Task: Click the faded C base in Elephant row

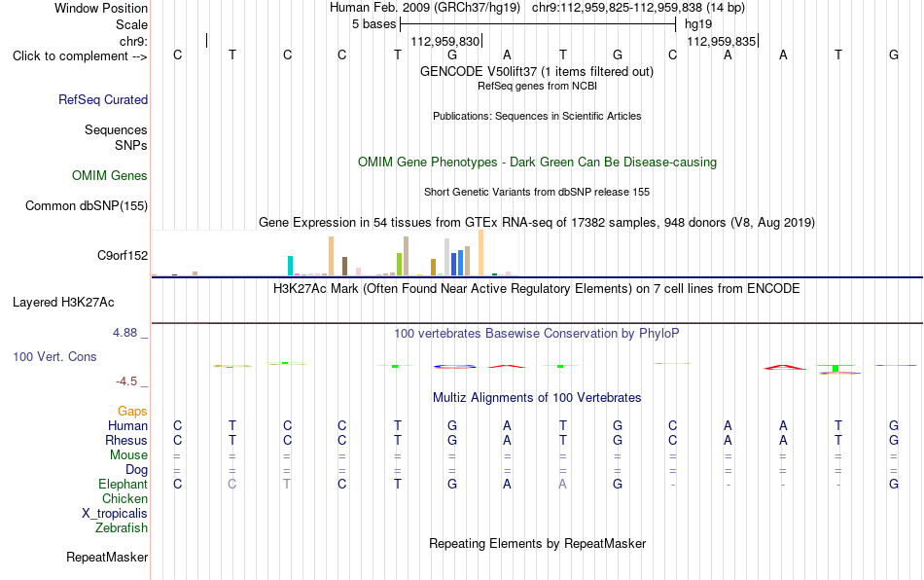Action: pyautogui.click(x=232, y=484)
